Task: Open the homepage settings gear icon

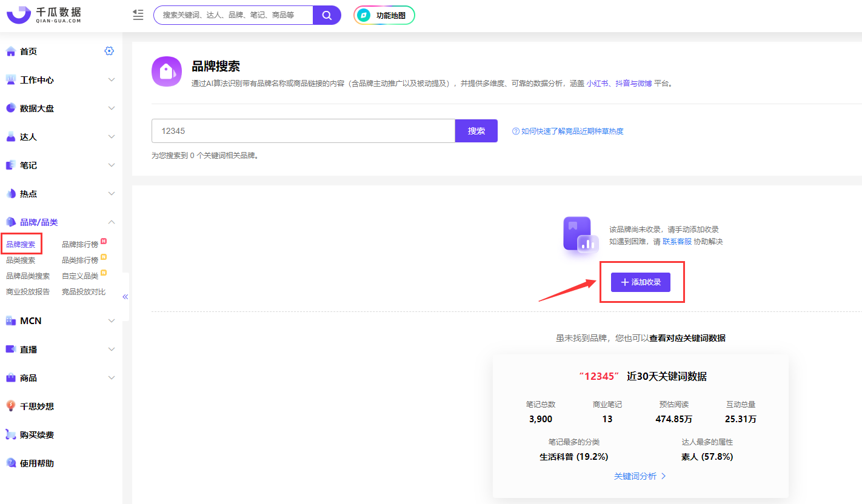Action: 109,51
